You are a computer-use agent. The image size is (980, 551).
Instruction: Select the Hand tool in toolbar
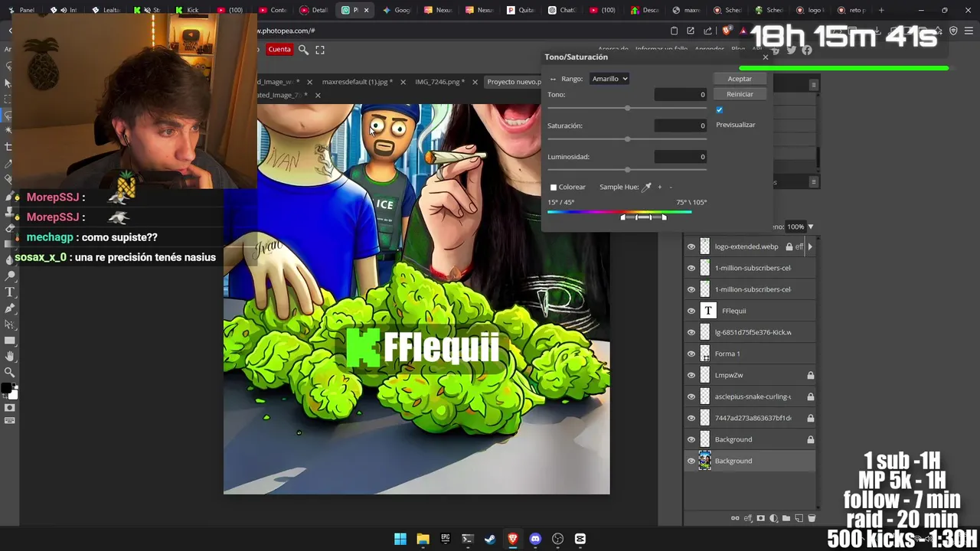pyautogui.click(x=9, y=356)
